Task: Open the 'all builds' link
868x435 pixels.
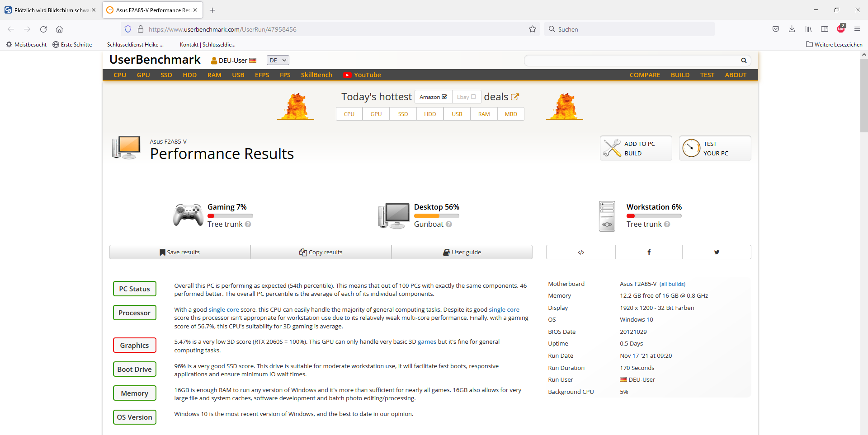Action: 672,284
